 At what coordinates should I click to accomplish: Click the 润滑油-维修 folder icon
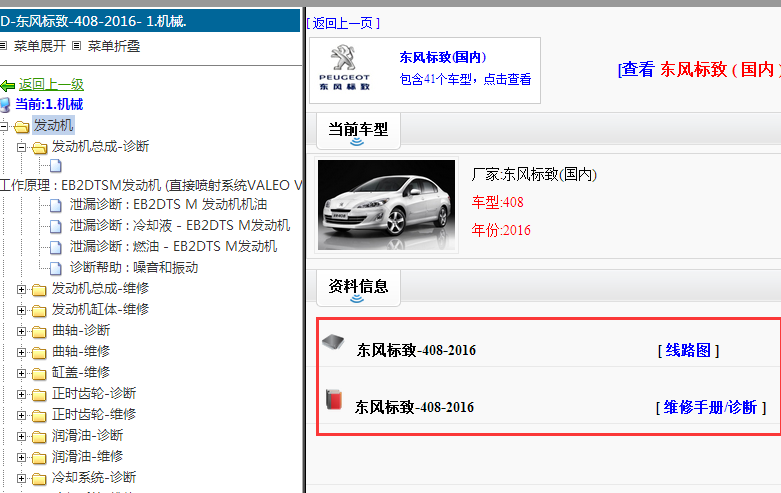click(x=39, y=458)
